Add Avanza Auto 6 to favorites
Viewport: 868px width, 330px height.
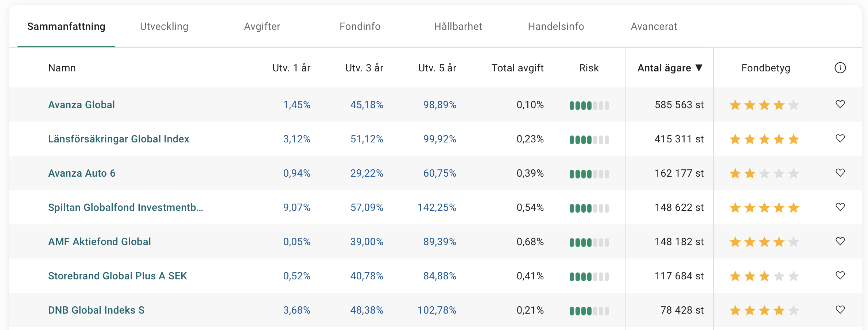[x=840, y=173]
